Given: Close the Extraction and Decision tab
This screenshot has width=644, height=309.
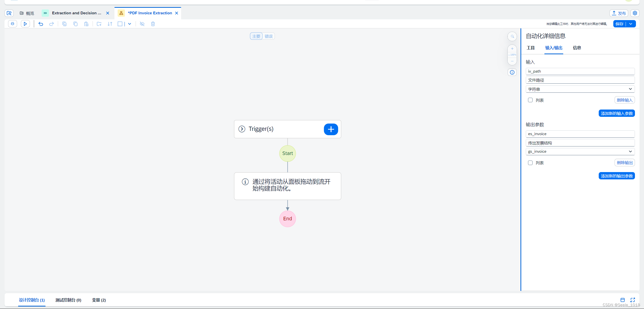Looking at the screenshot, I should (x=108, y=13).
